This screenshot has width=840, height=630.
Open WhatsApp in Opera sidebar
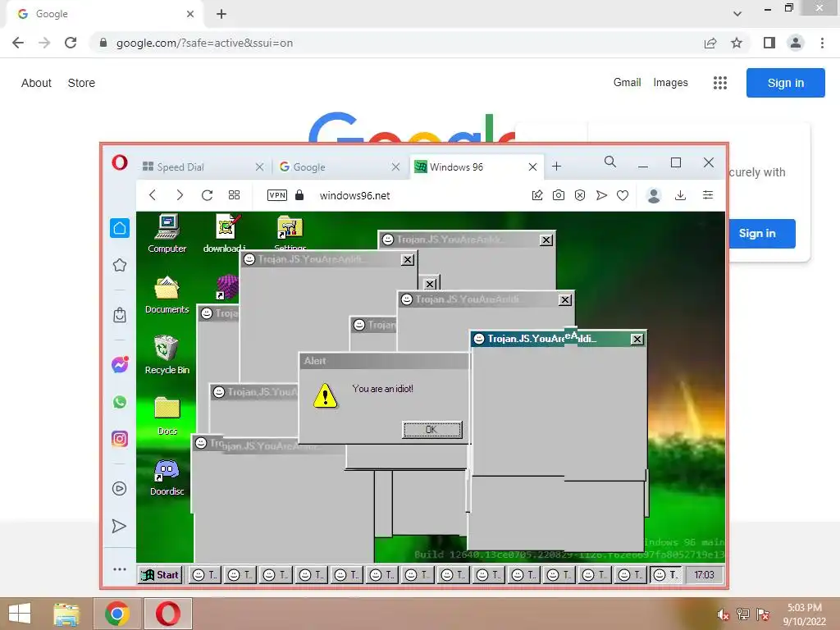pos(120,402)
